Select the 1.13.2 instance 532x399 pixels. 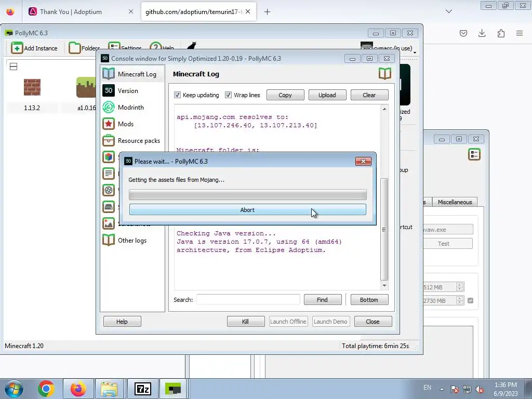tap(32, 95)
